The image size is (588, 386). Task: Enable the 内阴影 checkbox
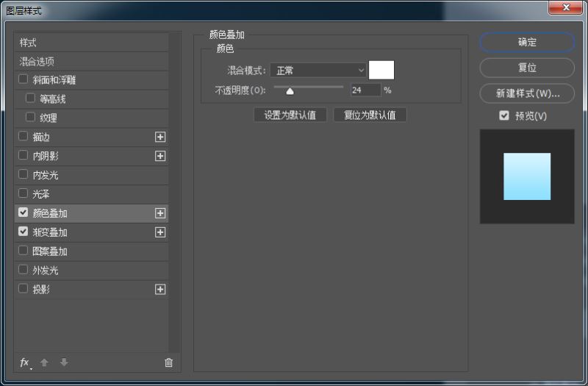(24, 155)
